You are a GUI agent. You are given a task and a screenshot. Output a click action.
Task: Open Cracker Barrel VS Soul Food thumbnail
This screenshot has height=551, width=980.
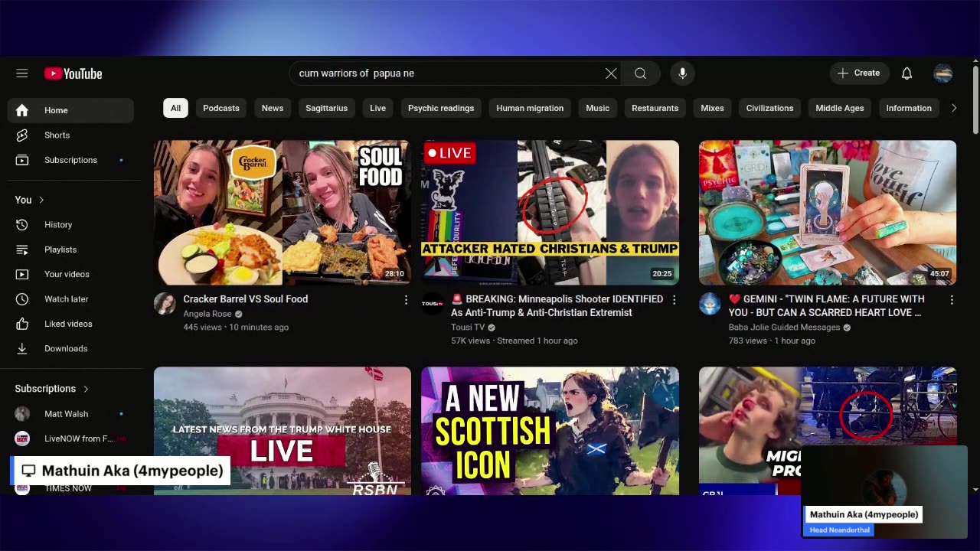point(283,212)
